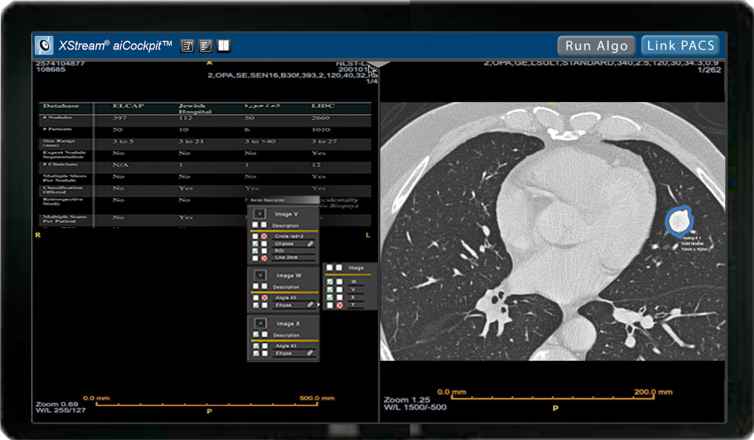The width and height of the screenshot is (754, 440).
Task: Click the pencil icon in Image V's Ellipse row
Action: pyautogui.click(x=311, y=243)
